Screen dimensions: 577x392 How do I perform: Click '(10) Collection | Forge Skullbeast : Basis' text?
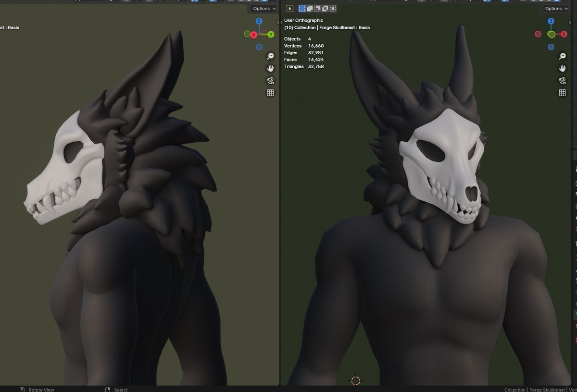click(327, 28)
